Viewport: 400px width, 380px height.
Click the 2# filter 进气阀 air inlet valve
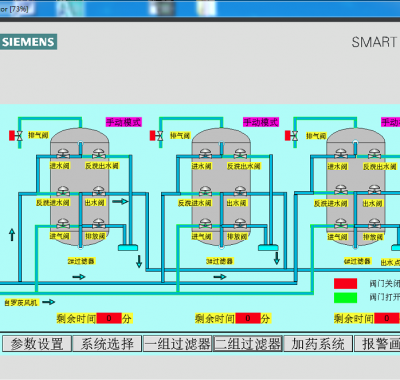coord(63,224)
